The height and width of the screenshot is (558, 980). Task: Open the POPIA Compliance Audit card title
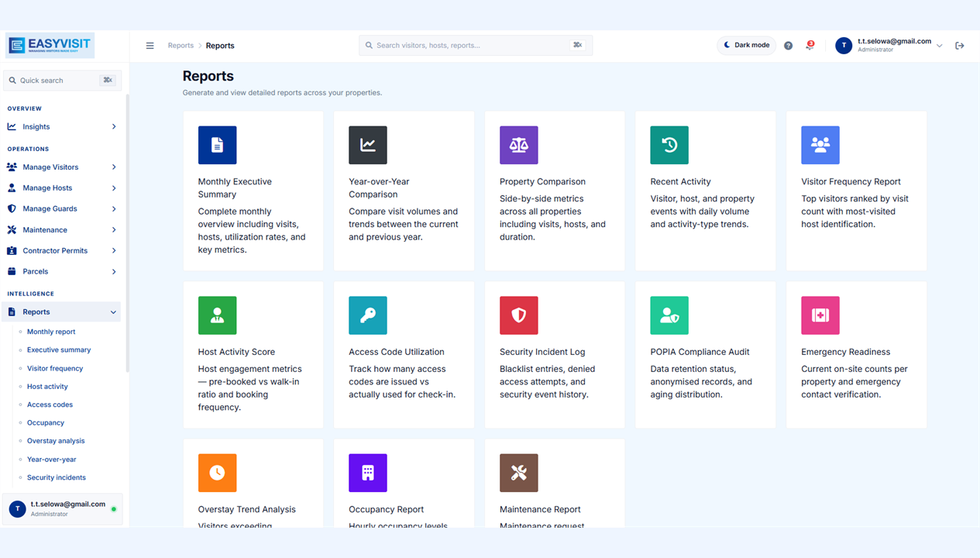tap(700, 352)
